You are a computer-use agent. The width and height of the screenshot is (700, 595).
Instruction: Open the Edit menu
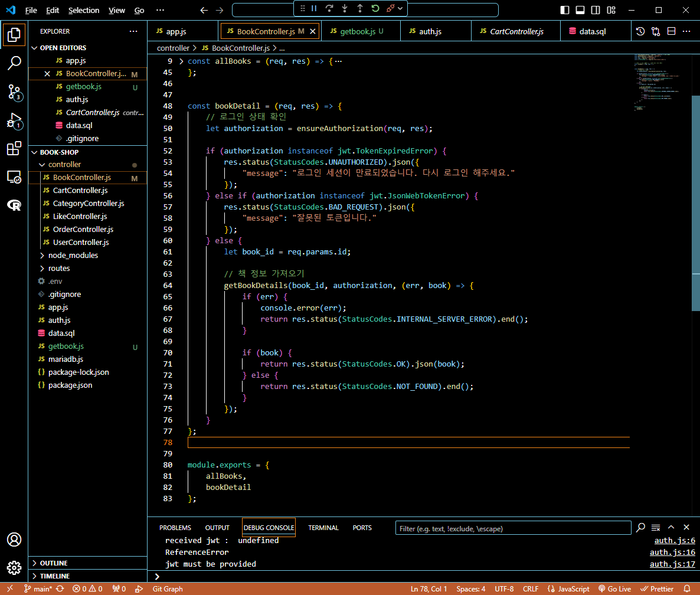[53, 10]
